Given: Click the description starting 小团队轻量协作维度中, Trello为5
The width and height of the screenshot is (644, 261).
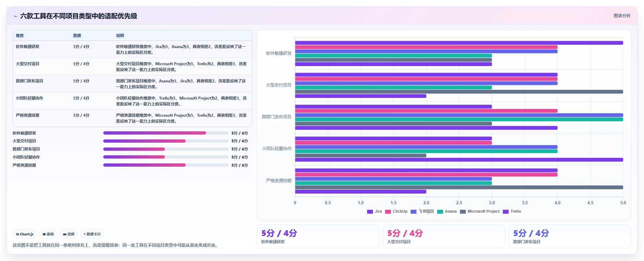Looking at the screenshot, I should (181, 101).
